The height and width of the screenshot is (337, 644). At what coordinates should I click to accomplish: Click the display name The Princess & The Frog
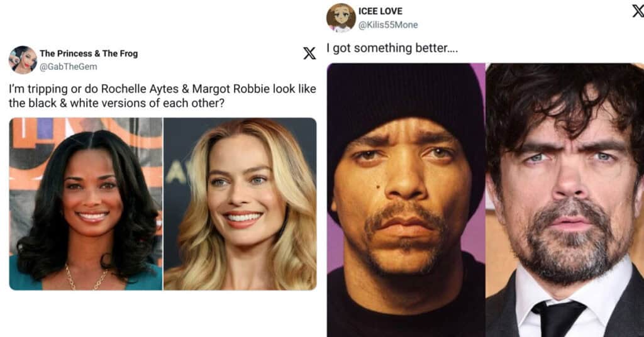89,53
